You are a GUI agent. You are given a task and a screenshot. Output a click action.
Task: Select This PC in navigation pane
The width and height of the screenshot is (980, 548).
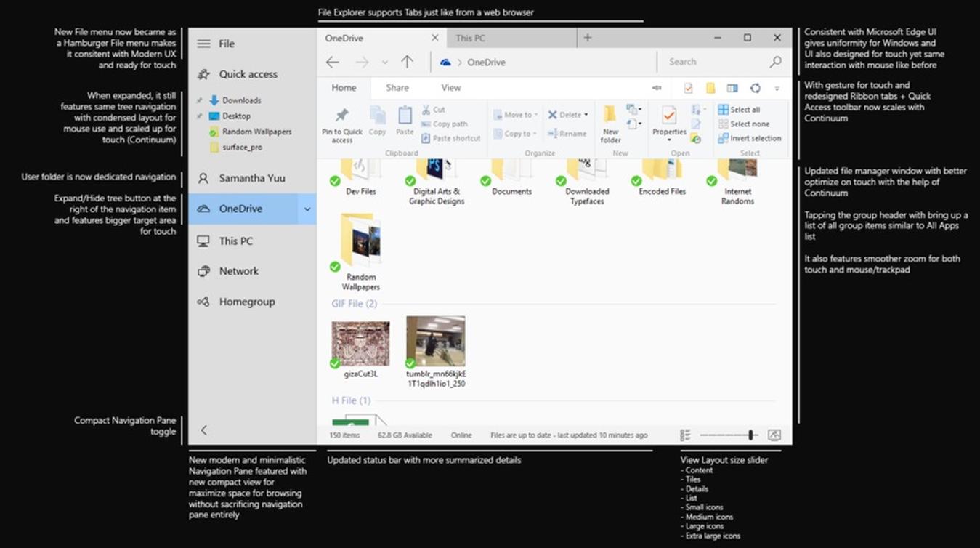(x=252, y=241)
